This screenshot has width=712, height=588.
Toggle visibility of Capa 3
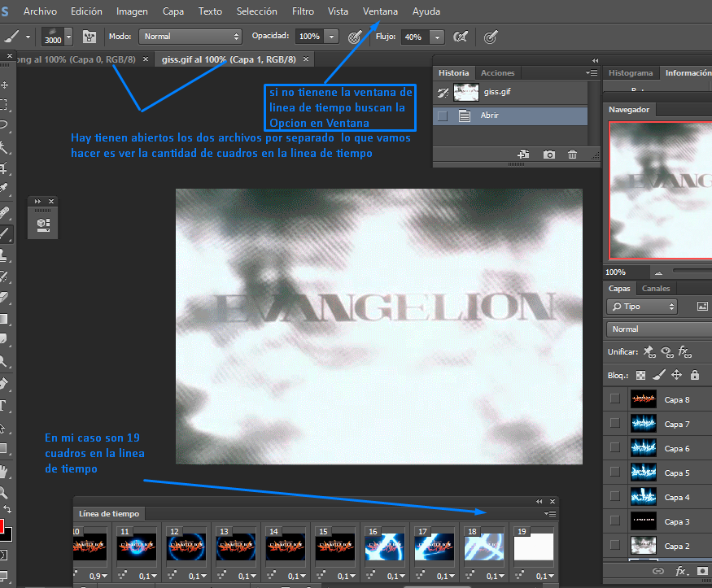click(x=615, y=520)
